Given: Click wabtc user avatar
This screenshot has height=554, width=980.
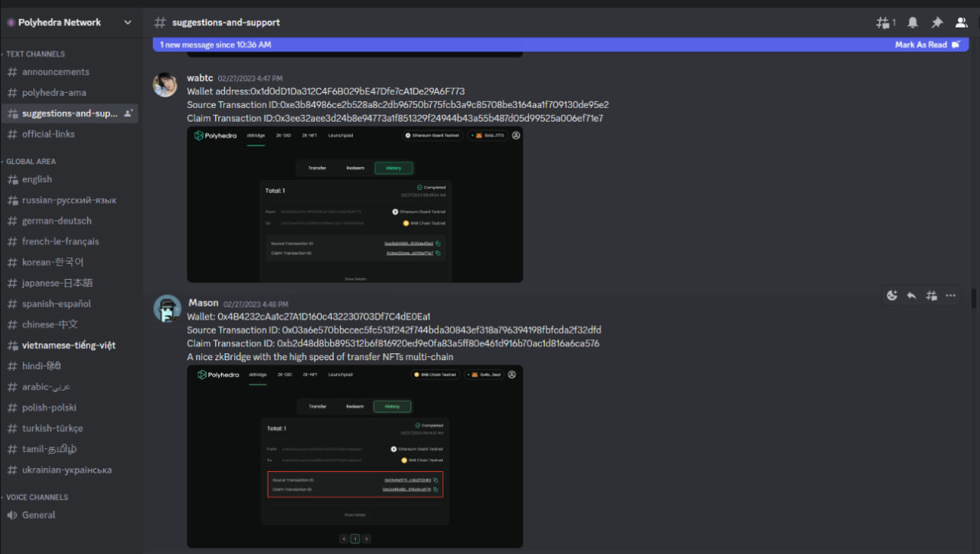Looking at the screenshot, I should [x=165, y=84].
